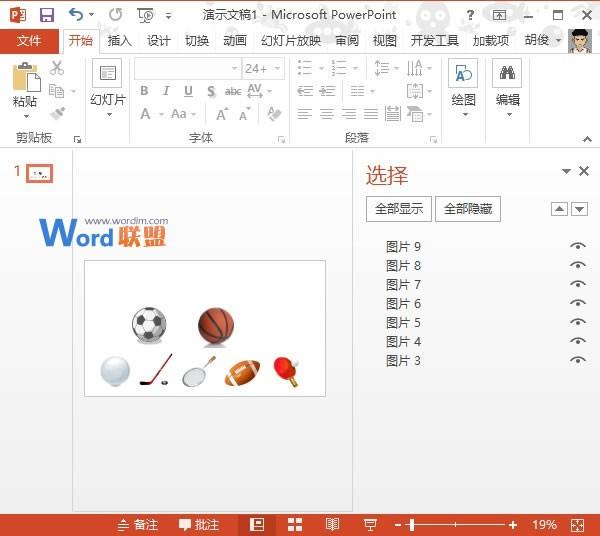Apply Underline formatting
600x536 pixels.
pos(188,91)
